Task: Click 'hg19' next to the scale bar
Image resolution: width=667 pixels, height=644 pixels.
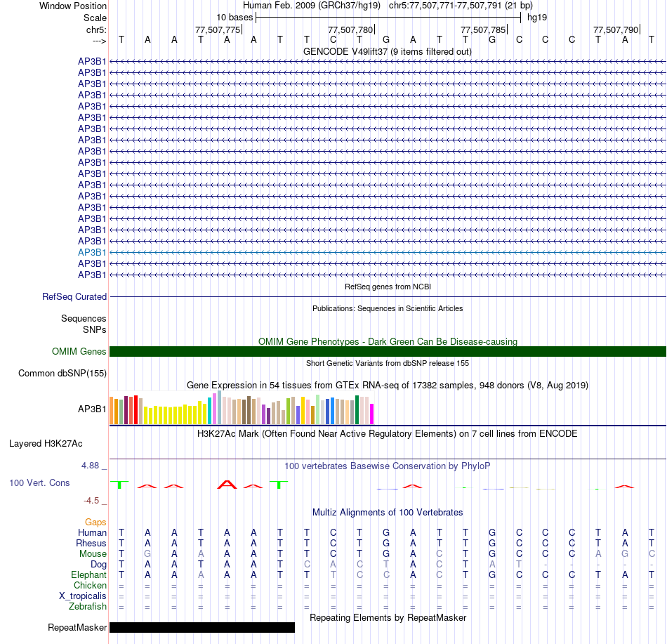Action: click(x=537, y=18)
